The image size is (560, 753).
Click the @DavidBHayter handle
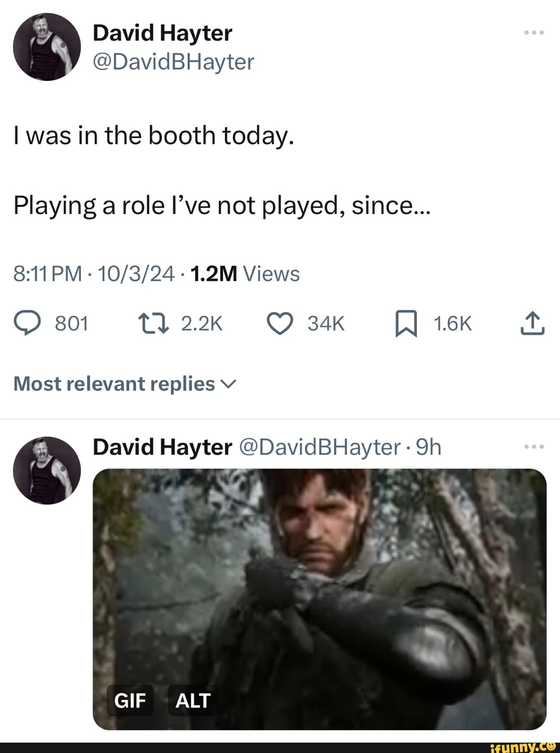click(x=173, y=61)
